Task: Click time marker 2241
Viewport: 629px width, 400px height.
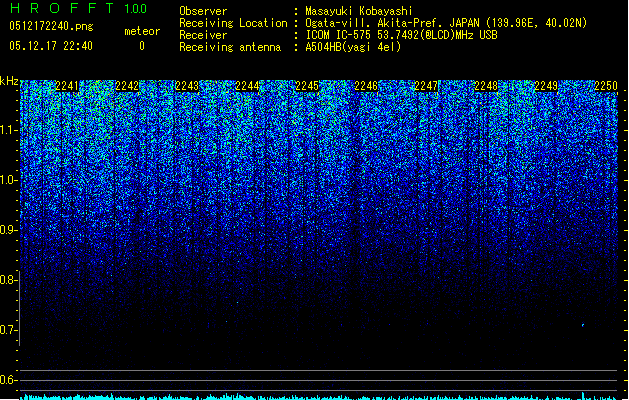Action: [x=67, y=86]
